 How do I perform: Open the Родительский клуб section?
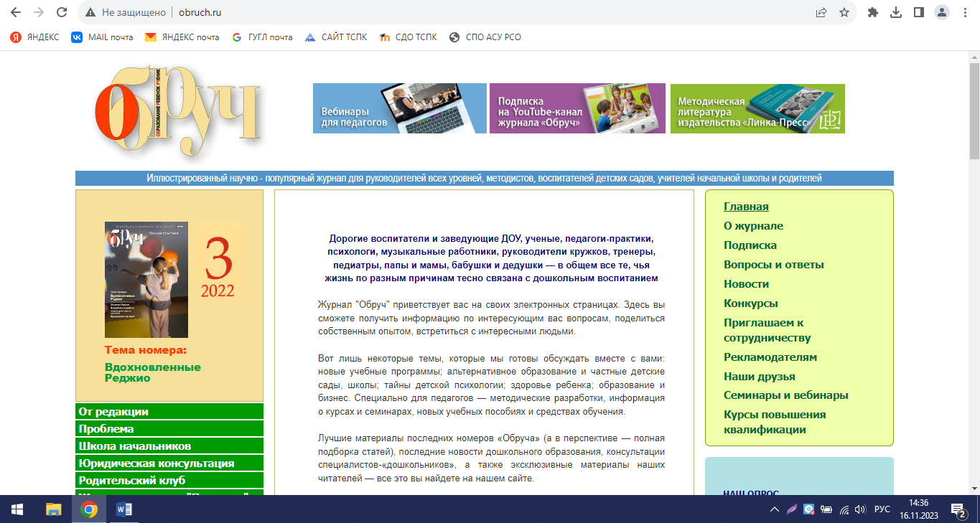[169, 481]
